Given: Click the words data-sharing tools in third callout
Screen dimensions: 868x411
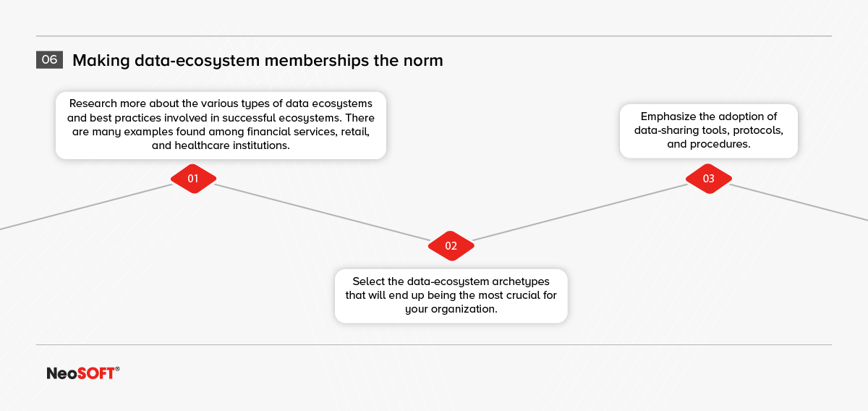Looking at the screenshot, I should tap(681, 130).
